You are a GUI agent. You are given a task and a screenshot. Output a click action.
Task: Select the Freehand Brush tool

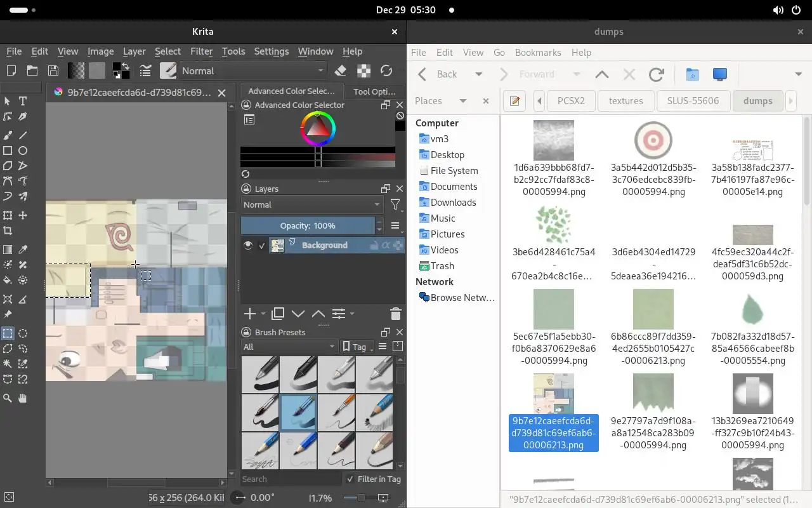click(x=8, y=135)
